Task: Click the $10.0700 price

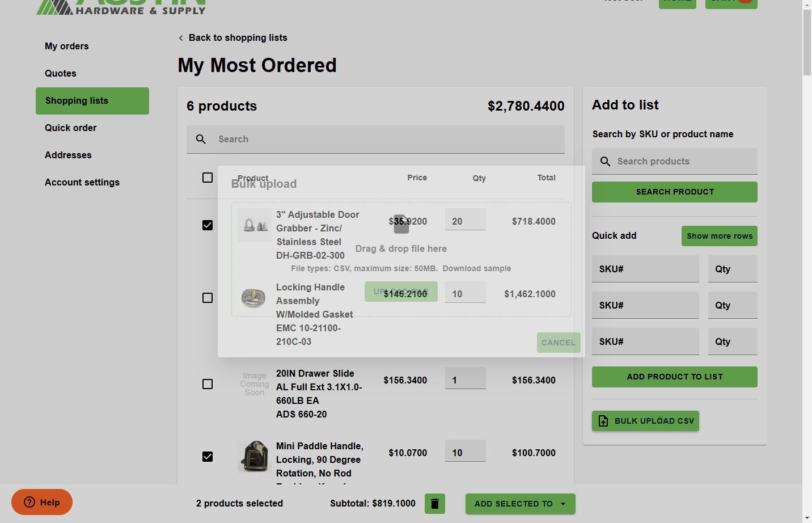Action: (x=408, y=453)
